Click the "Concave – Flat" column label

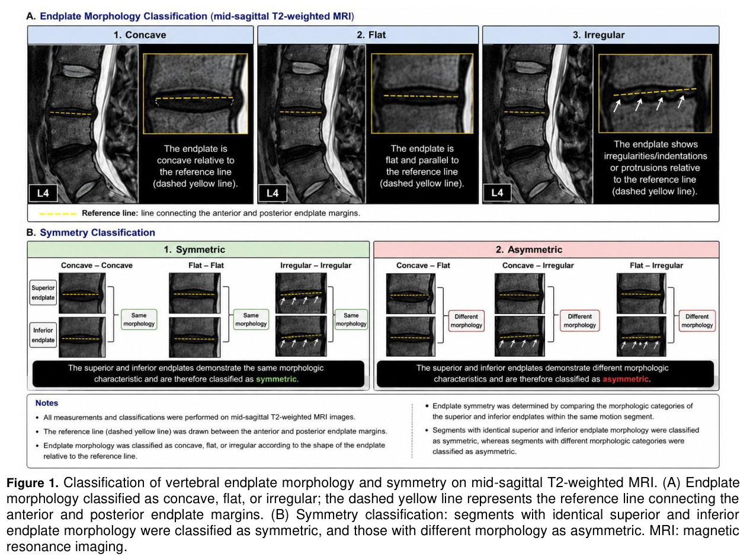pos(423,265)
